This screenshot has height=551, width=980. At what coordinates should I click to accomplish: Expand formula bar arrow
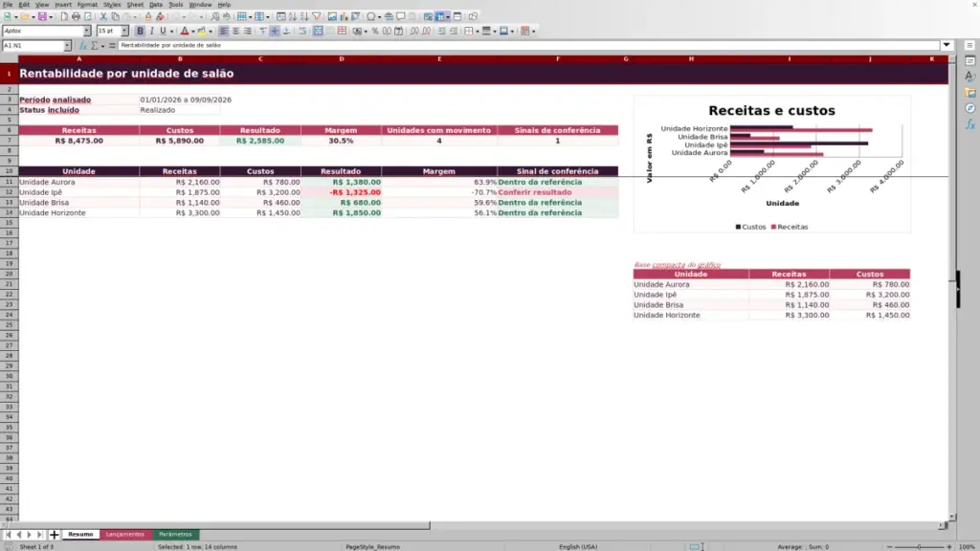click(x=947, y=45)
